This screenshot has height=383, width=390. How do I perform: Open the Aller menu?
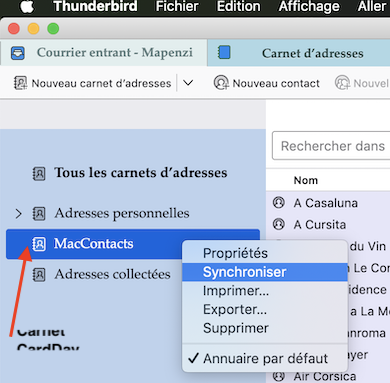(x=372, y=6)
